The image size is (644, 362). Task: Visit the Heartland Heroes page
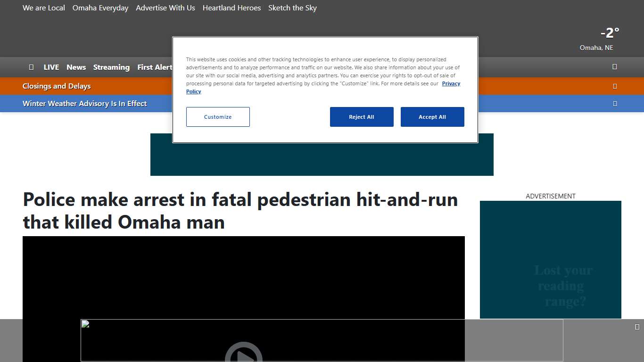tap(231, 8)
